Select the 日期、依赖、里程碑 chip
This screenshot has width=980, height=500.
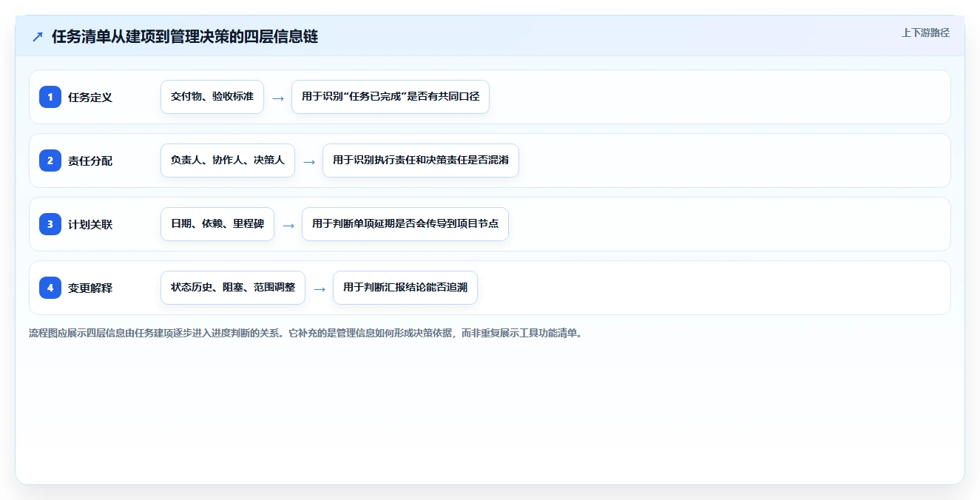click(x=217, y=224)
